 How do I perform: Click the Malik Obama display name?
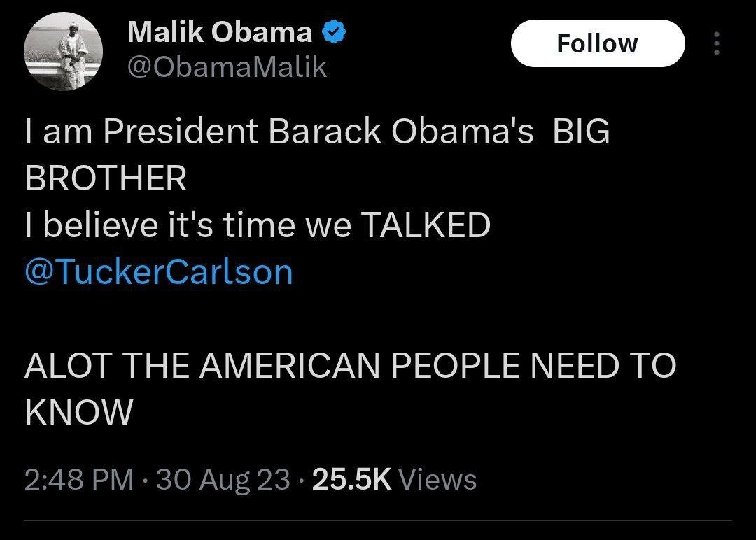pos(220,31)
